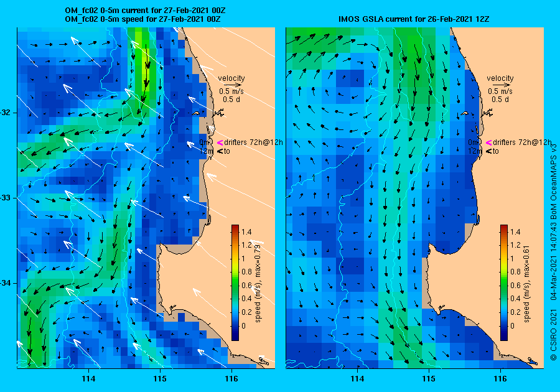Image resolution: width=560 pixels, height=392 pixels.
Task: Click the 116 longitude label under the left map
Action: 231,379
